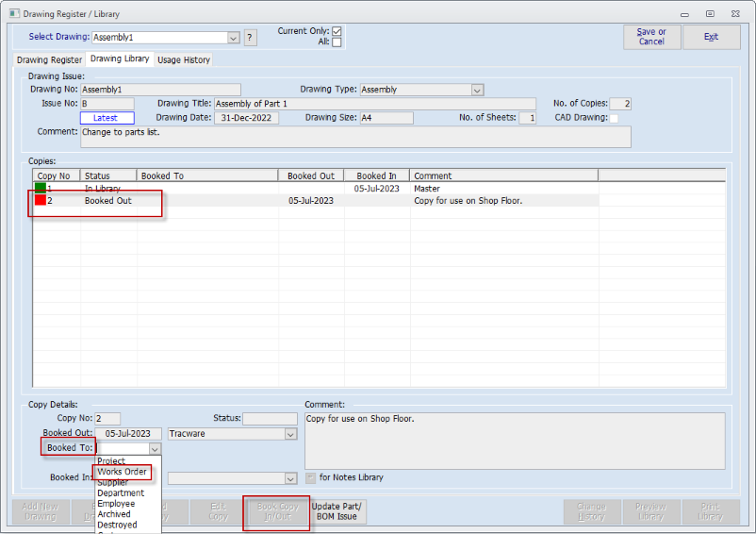This screenshot has width=756, height=534.
Task: Click the Exit button
Action: 711,37
